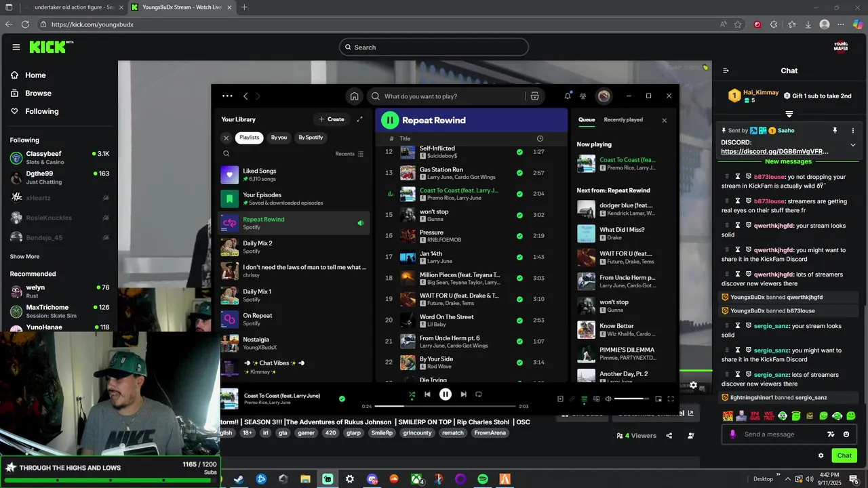Viewport: 868px width, 488px height.
Task: Expand Your Library with the expand arrows
Action: 359,119
